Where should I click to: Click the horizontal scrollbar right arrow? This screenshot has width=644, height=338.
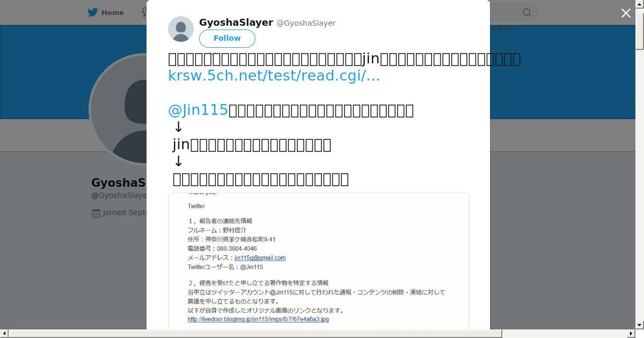631,334
